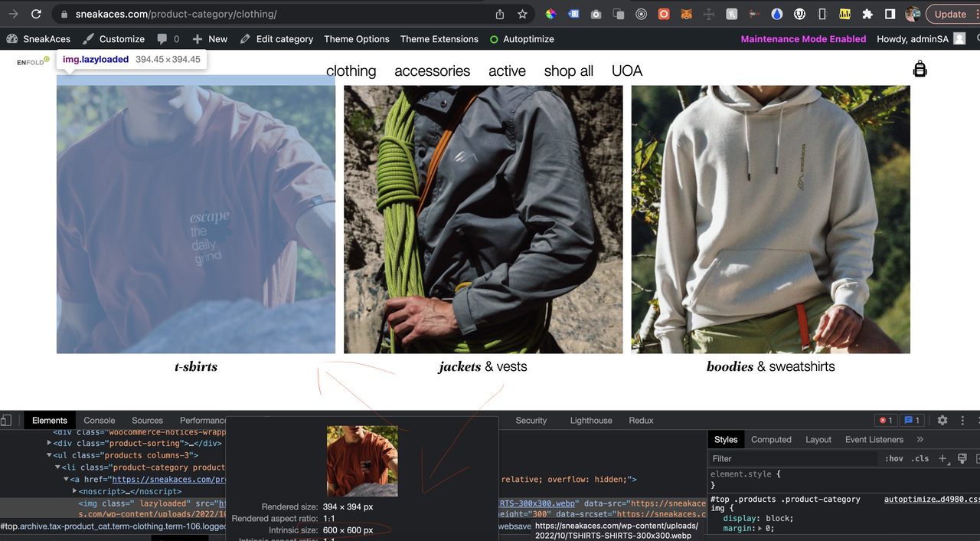Switch to the Console tab

coord(100,420)
